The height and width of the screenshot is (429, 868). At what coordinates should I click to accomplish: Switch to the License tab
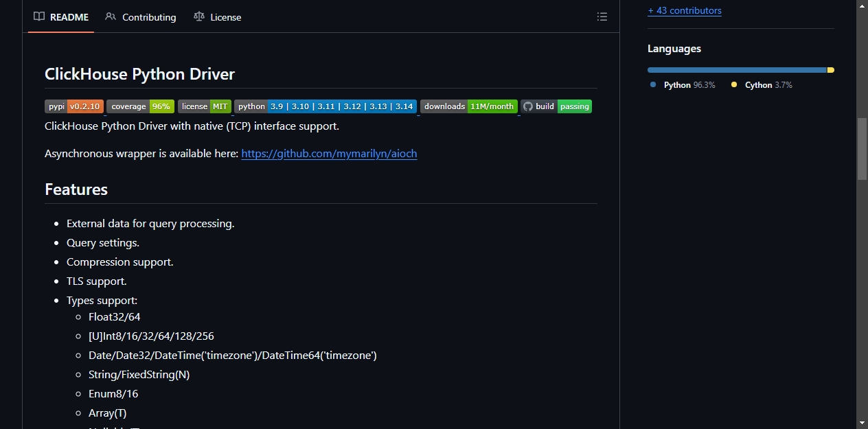pyautogui.click(x=218, y=16)
